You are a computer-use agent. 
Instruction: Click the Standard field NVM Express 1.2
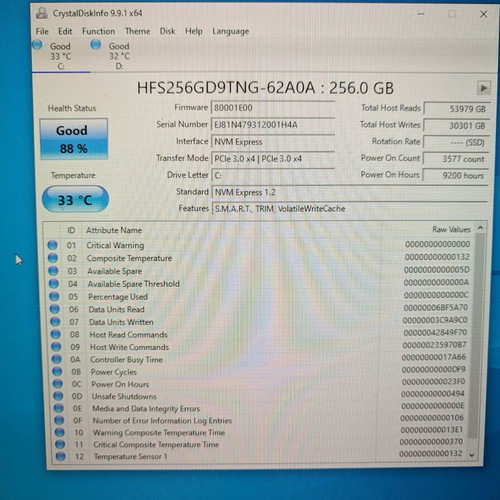click(349, 192)
